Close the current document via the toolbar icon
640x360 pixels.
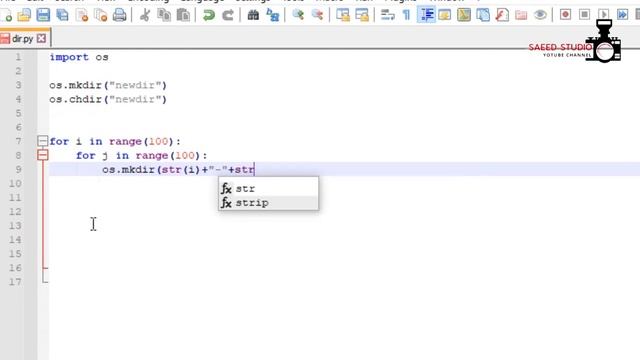click(x=82, y=15)
